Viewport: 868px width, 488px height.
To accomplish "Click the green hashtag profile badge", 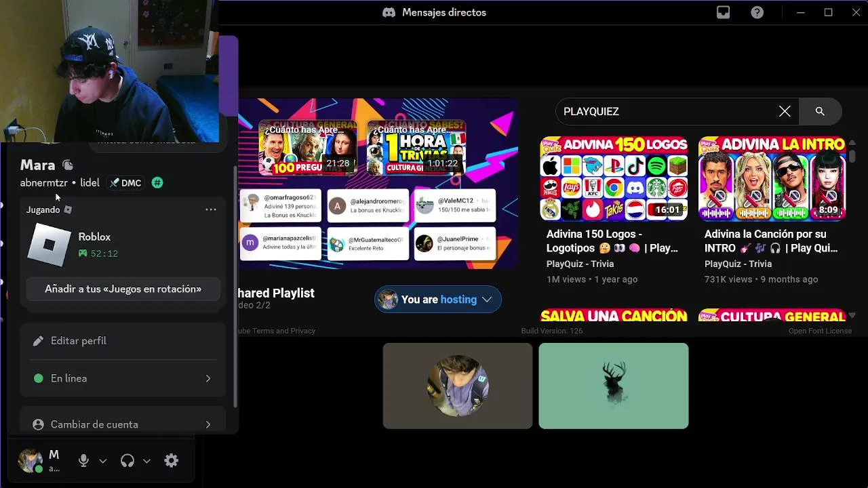I will click(157, 183).
